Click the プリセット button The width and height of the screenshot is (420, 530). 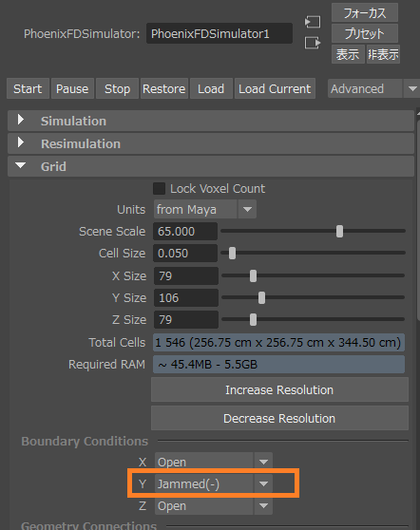click(365, 33)
